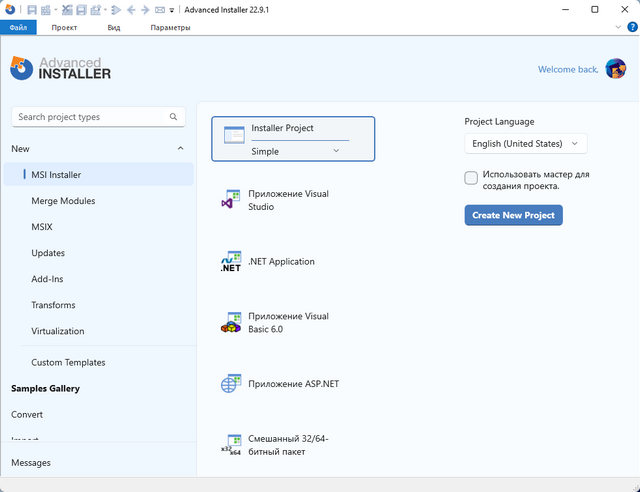Viewport: 640px width, 492px height.
Task: Click the Save icon in the quick access toolbar
Action: click(x=32, y=10)
